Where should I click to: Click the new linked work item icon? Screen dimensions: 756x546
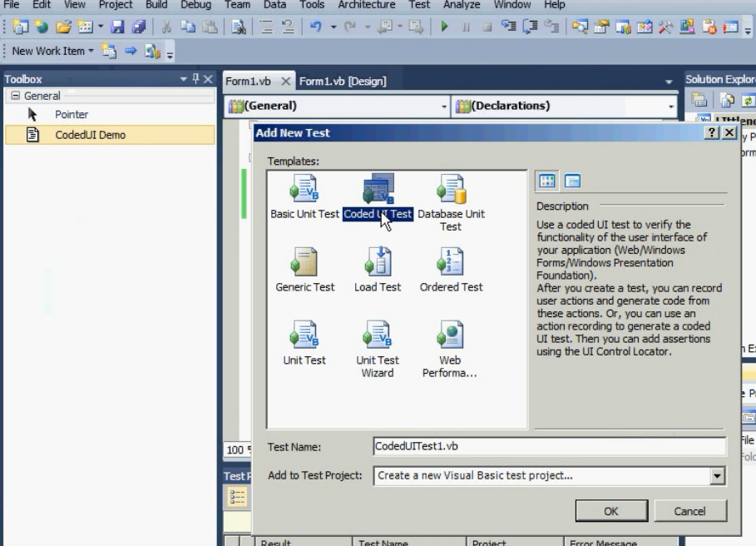tap(108, 51)
